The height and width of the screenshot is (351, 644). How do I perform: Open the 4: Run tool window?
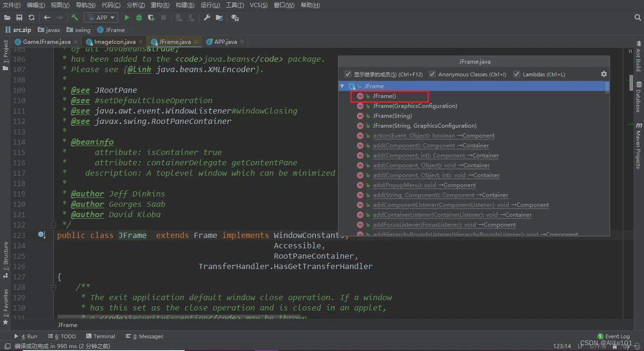[26, 336]
